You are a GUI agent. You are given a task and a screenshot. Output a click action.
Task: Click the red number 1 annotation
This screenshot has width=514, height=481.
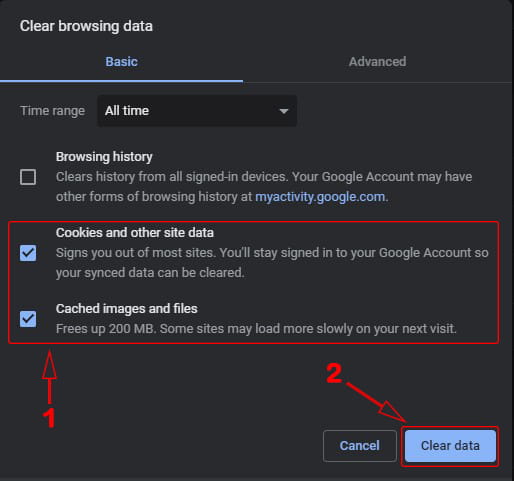[x=49, y=418]
